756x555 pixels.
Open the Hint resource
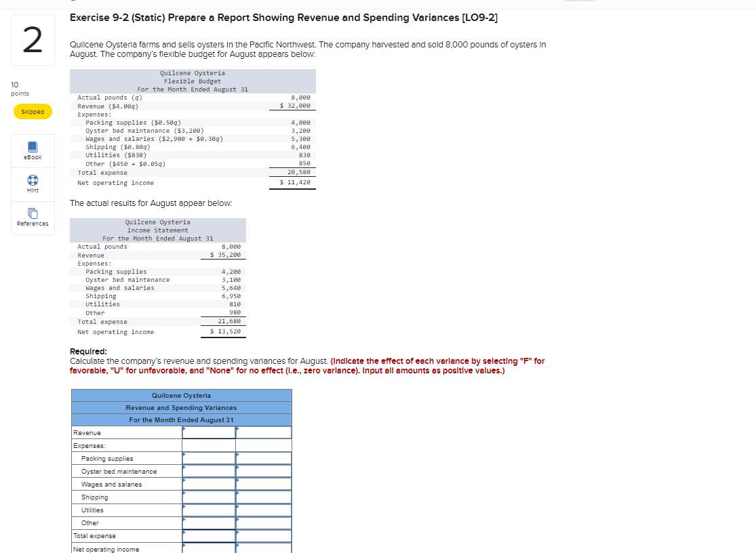click(32, 184)
